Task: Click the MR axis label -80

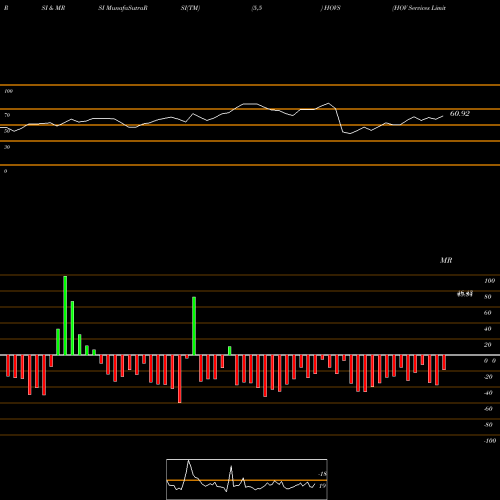Action: point(488,425)
